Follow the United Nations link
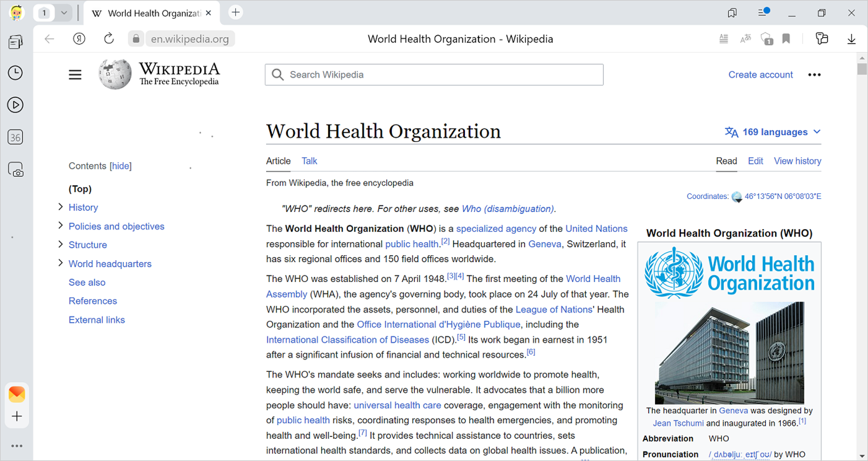Viewport: 868px width, 461px height. coord(596,229)
